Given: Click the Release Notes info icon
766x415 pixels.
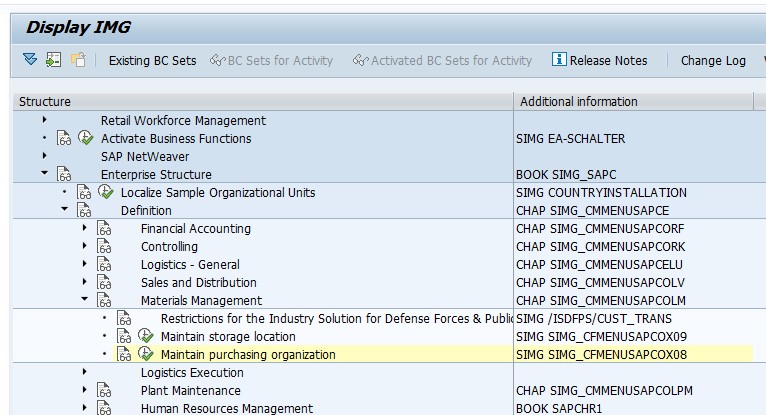Looking at the screenshot, I should pos(559,60).
